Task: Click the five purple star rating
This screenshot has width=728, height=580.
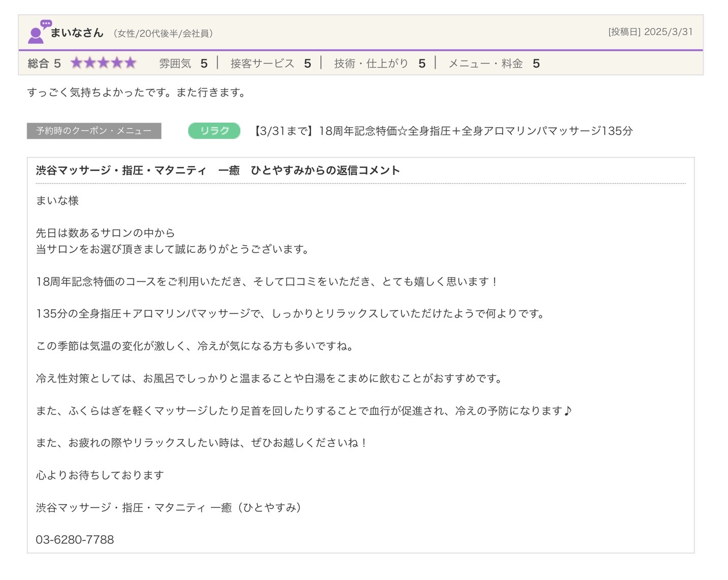Action: point(104,63)
